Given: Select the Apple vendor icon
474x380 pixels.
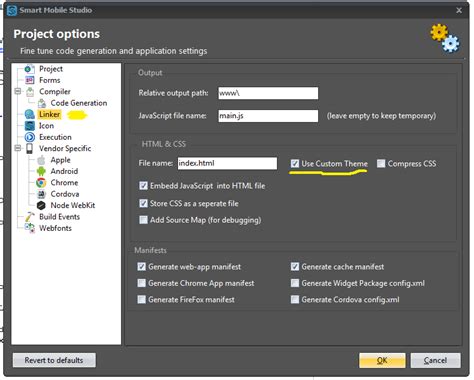Looking at the screenshot, I should point(41,160).
